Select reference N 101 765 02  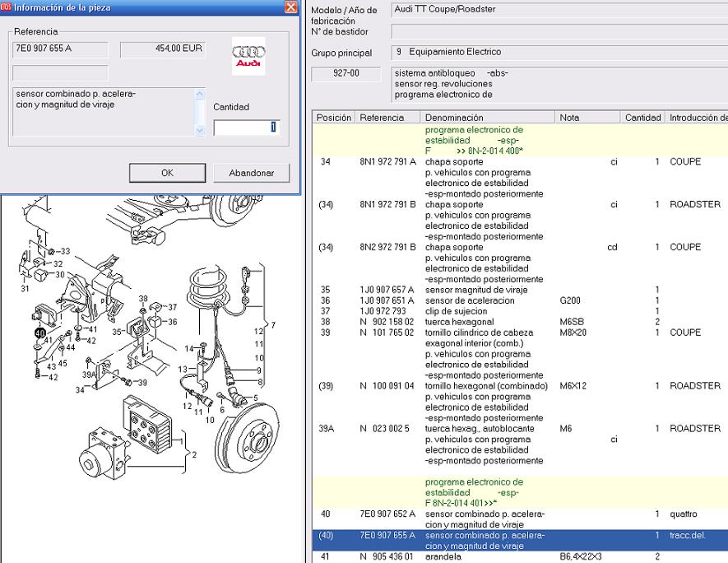tap(387, 333)
